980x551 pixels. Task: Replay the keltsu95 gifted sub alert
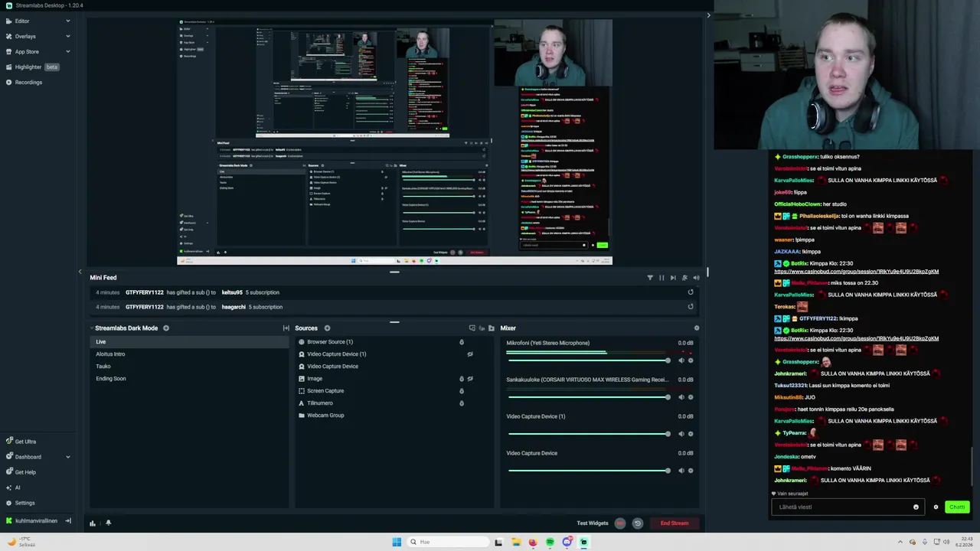pyautogui.click(x=691, y=292)
